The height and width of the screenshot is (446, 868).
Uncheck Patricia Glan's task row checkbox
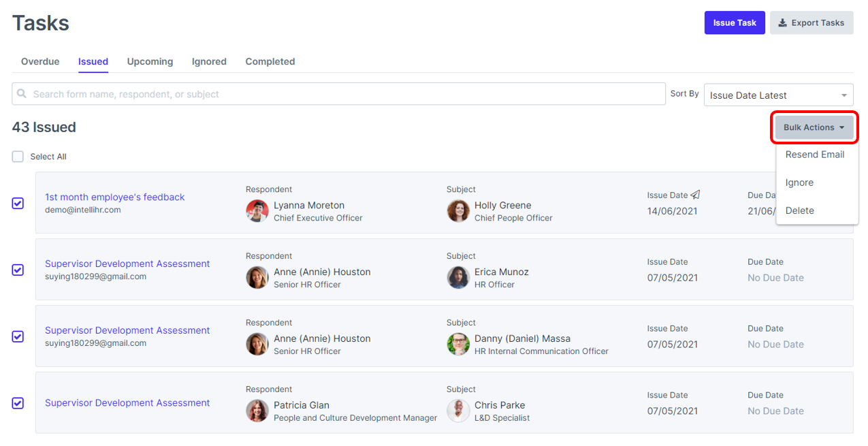click(17, 403)
